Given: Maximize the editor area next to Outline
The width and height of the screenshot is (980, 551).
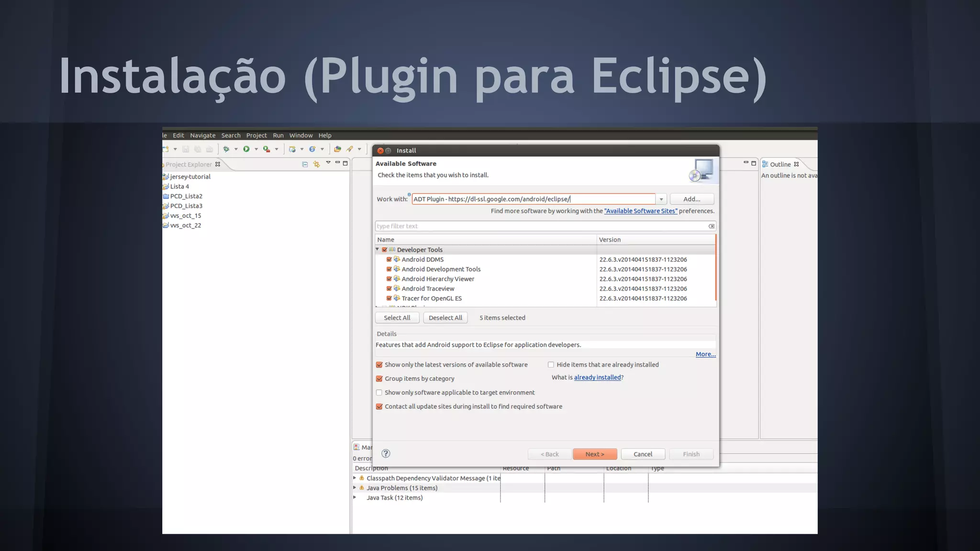Looking at the screenshot, I should (754, 163).
